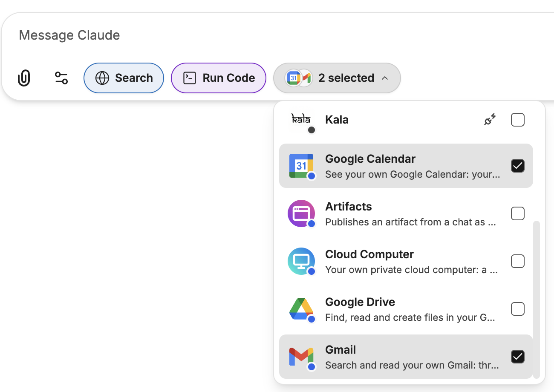Toggle the Kala checkbox

tap(518, 120)
